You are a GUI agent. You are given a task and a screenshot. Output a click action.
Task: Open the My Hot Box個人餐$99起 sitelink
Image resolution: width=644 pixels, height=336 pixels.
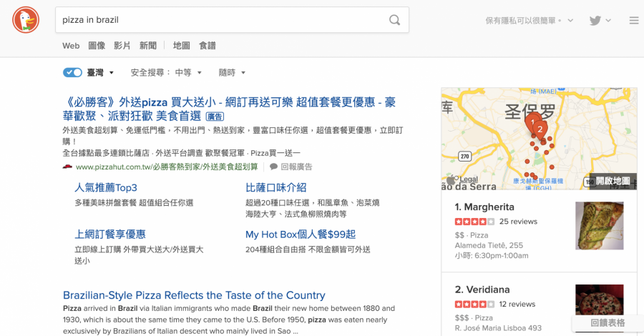point(301,234)
